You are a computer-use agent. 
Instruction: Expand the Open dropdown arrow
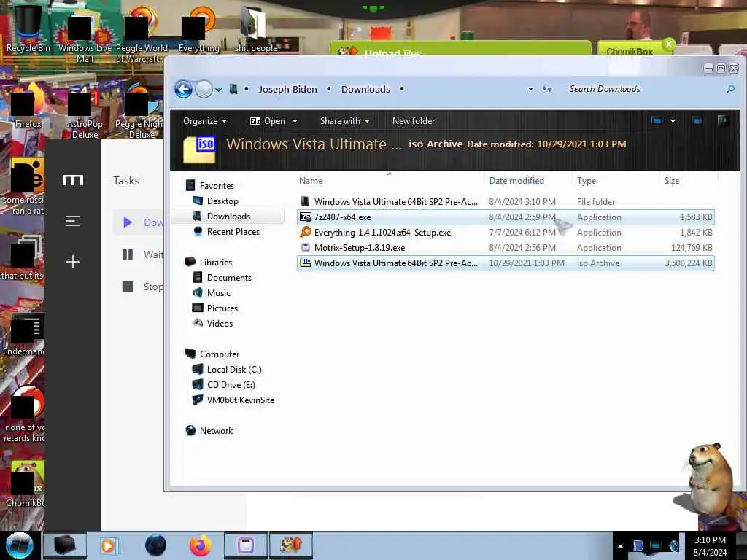(x=295, y=121)
